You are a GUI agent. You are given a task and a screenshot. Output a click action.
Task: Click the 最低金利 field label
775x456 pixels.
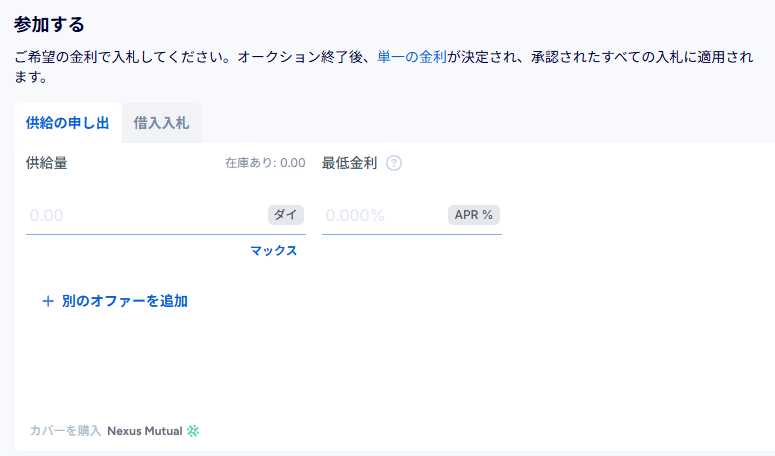click(x=349, y=162)
